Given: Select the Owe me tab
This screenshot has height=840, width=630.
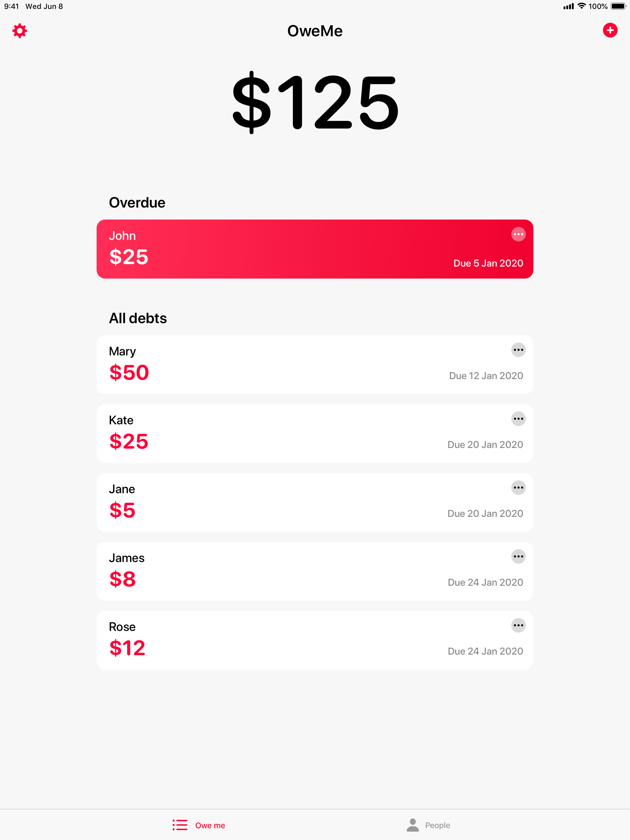Looking at the screenshot, I should click(x=199, y=825).
